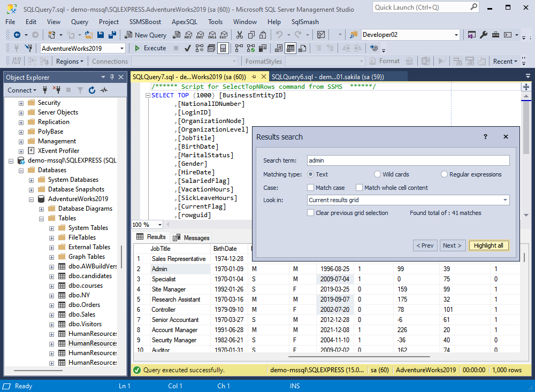Open the Look in dropdown
The height and width of the screenshot is (392, 535).
point(506,200)
